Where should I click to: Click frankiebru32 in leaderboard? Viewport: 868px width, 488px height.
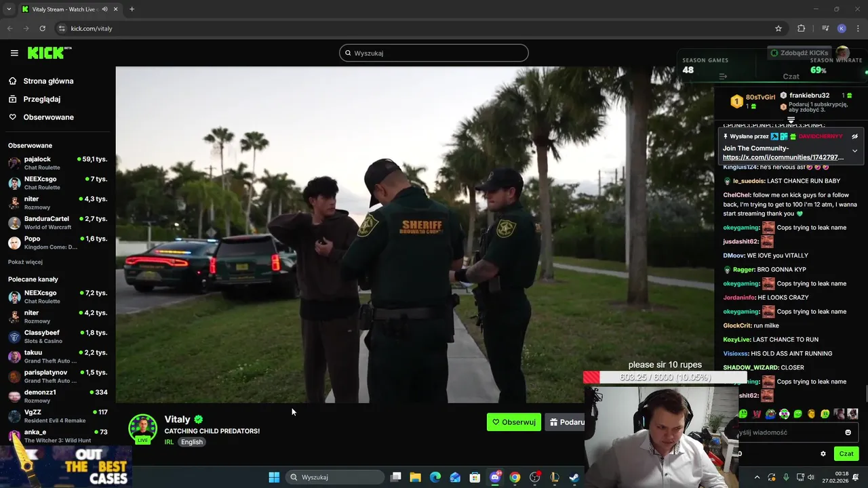809,96
